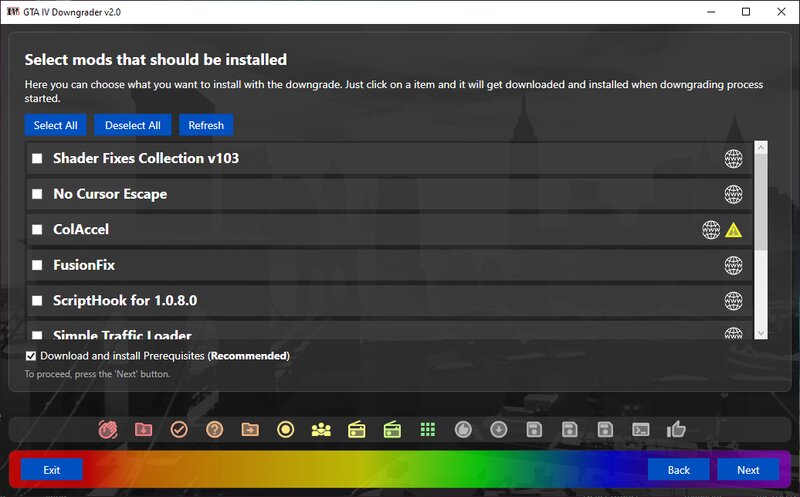Select the 'No Cursor Escape' mod name
The height and width of the screenshot is (497, 800).
click(x=110, y=194)
